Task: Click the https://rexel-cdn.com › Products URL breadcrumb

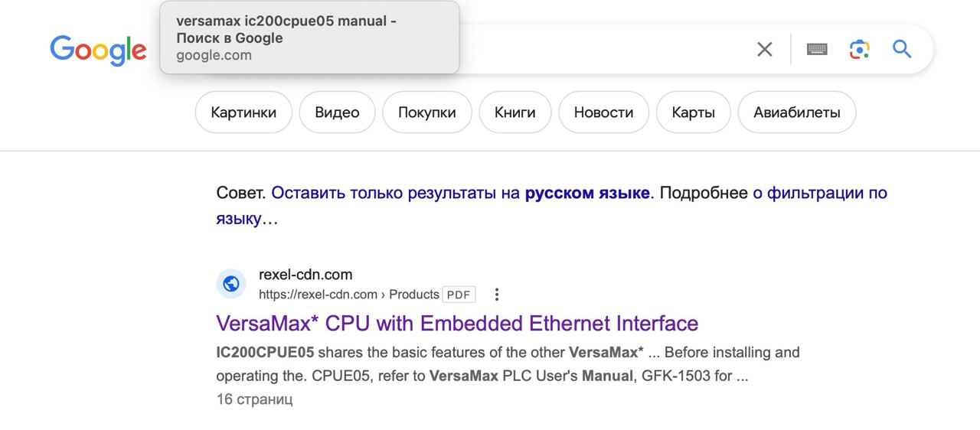Action: (x=349, y=295)
